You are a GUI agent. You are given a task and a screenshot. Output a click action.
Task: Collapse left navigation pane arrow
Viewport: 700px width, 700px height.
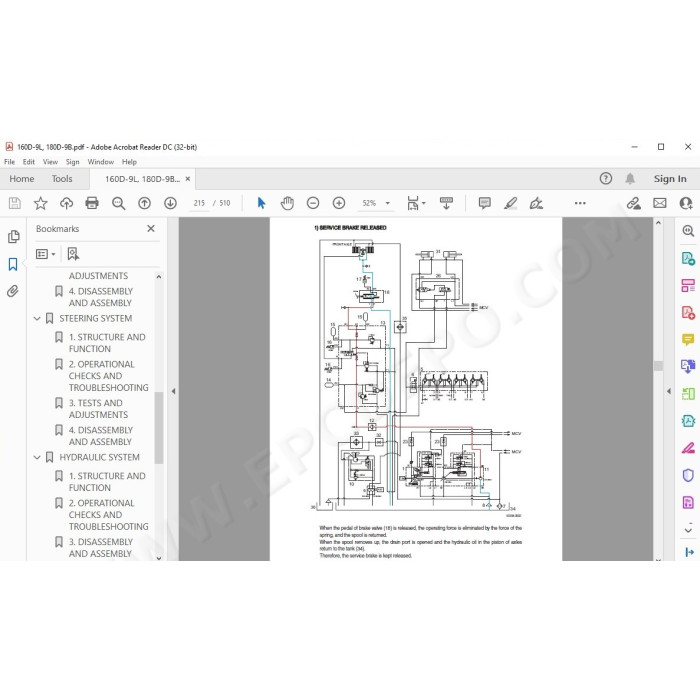[x=173, y=391]
